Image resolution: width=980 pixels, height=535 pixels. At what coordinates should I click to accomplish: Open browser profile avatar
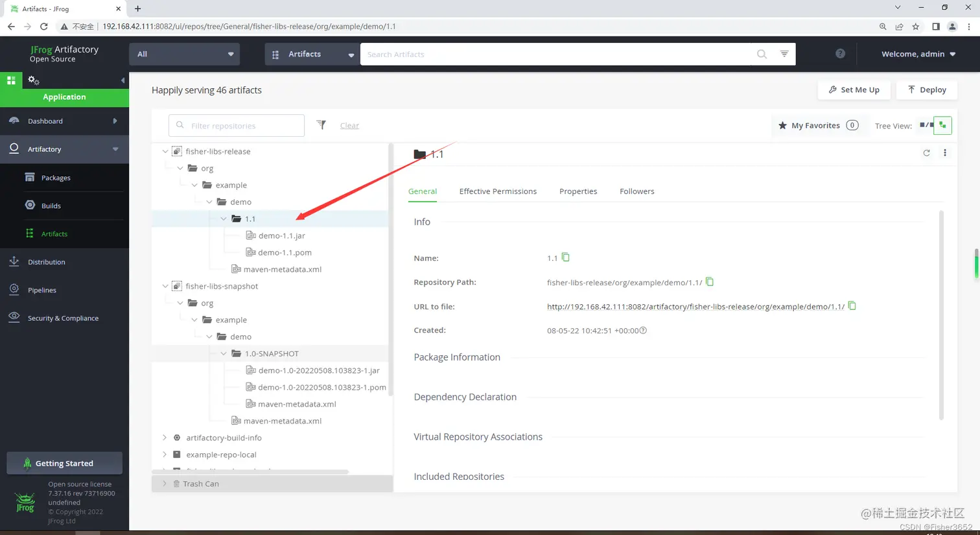coord(952,27)
